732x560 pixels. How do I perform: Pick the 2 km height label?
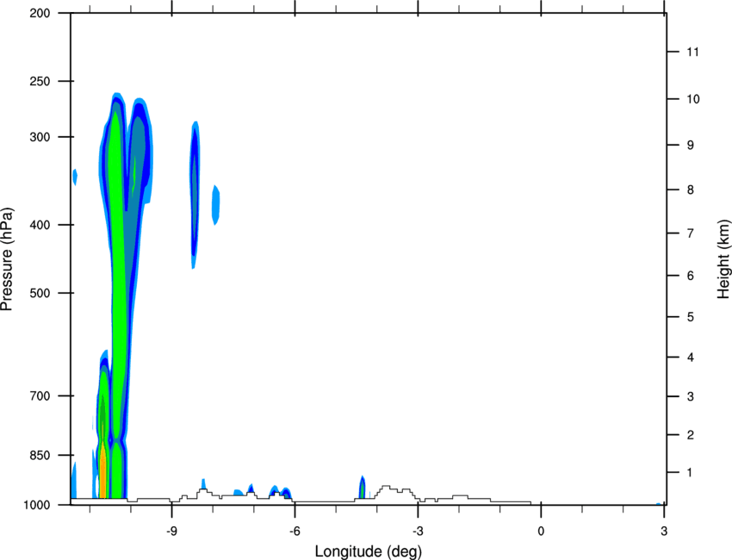[690, 435]
